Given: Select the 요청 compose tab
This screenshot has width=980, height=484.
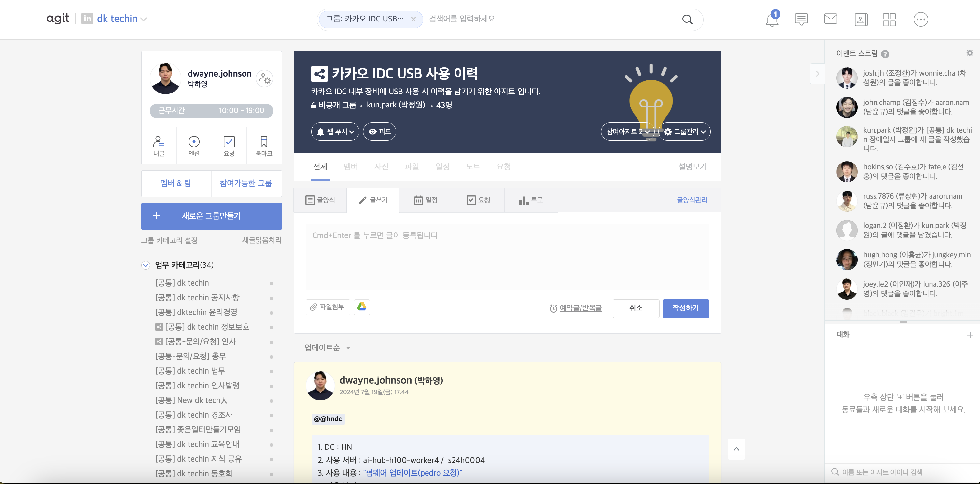Looking at the screenshot, I should coord(478,200).
